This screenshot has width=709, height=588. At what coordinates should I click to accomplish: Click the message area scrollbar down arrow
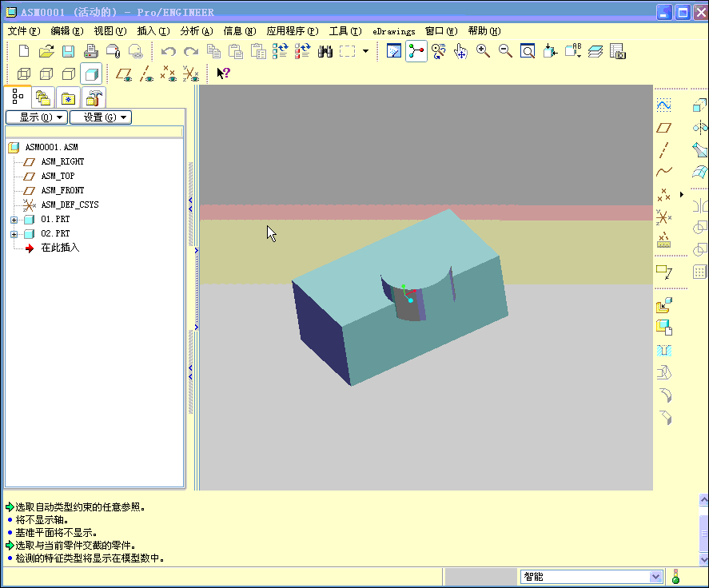click(704, 559)
